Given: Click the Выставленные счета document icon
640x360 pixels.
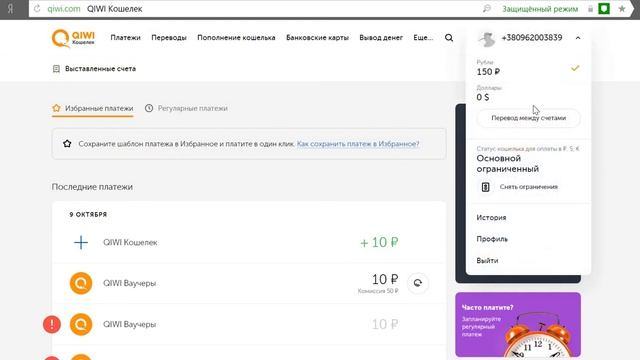Looking at the screenshot, I should click(x=56, y=69).
